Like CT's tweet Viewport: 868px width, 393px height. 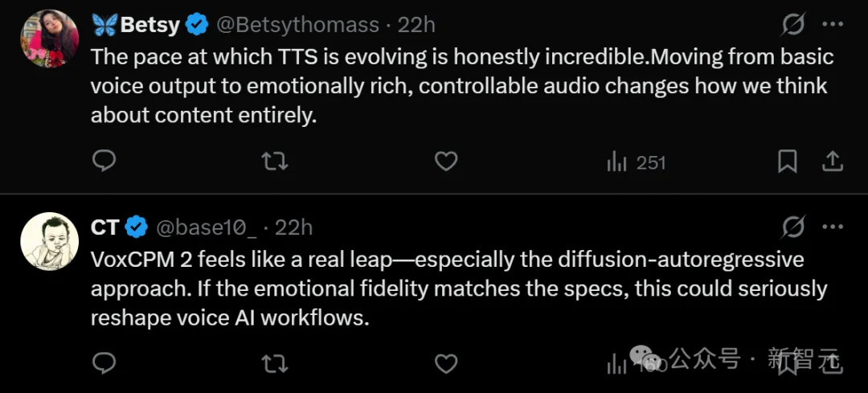(446, 364)
